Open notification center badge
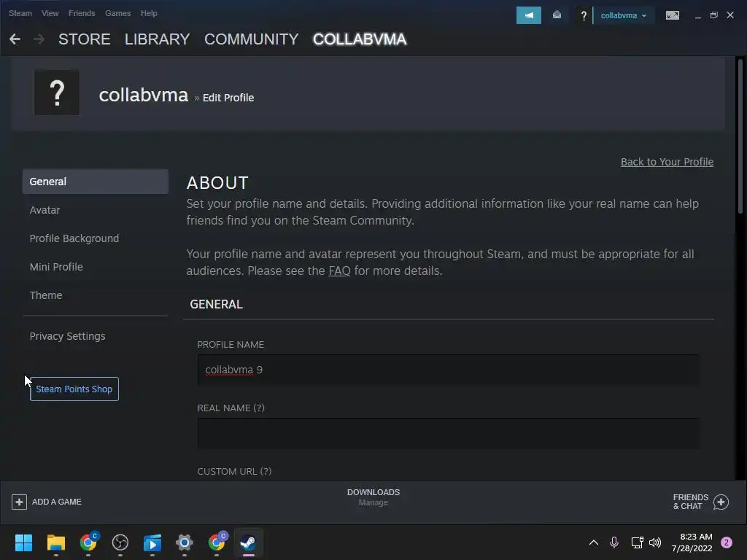The height and width of the screenshot is (560, 747). click(x=727, y=542)
